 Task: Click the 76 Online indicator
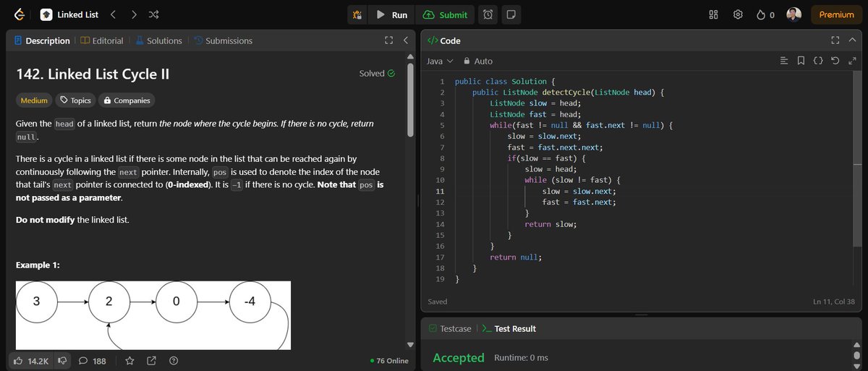click(388, 361)
